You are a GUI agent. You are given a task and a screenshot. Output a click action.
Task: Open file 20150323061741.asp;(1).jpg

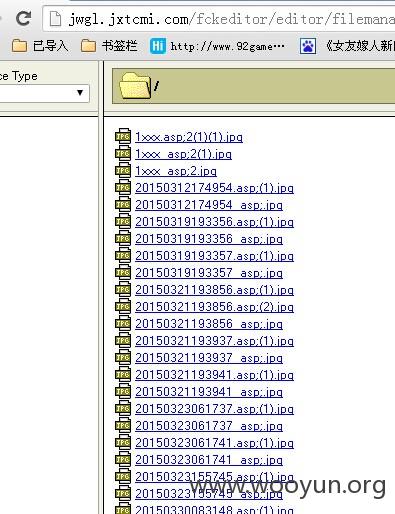pos(214,443)
